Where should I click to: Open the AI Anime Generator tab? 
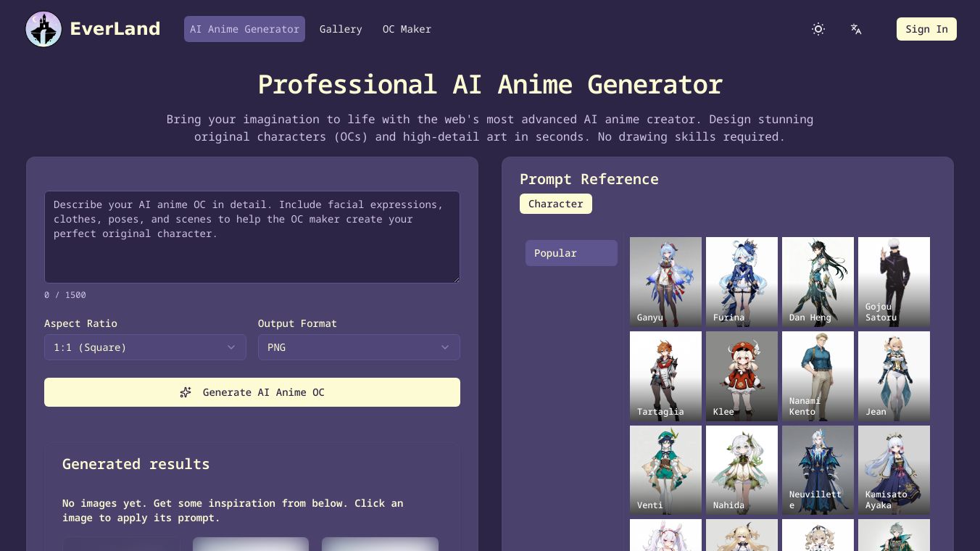click(x=244, y=29)
